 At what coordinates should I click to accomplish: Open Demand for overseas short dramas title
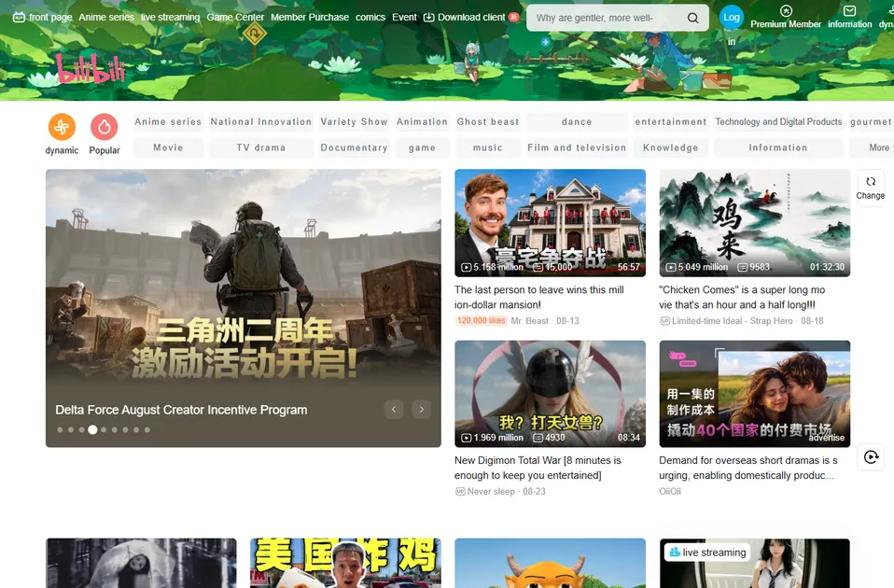coord(748,468)
